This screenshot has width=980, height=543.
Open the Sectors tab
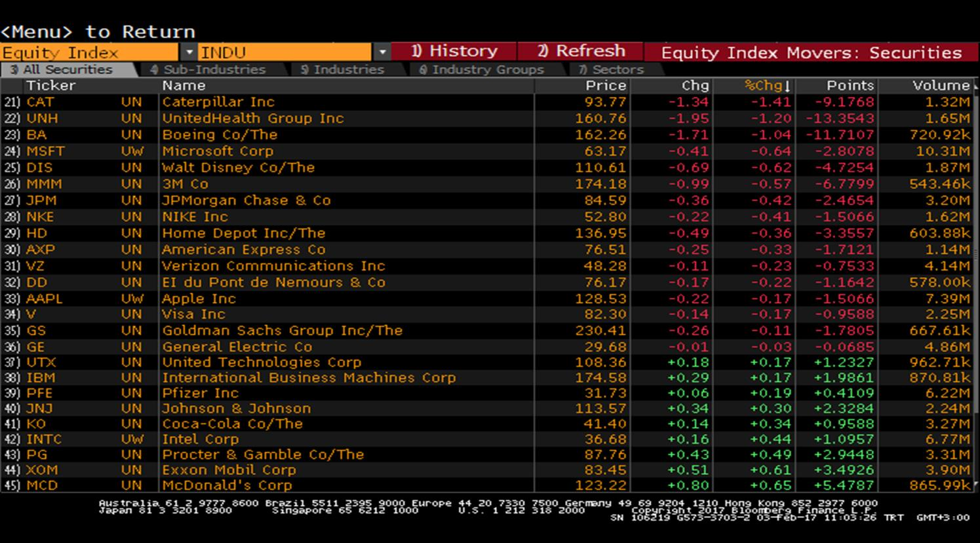tap(611, 69)
